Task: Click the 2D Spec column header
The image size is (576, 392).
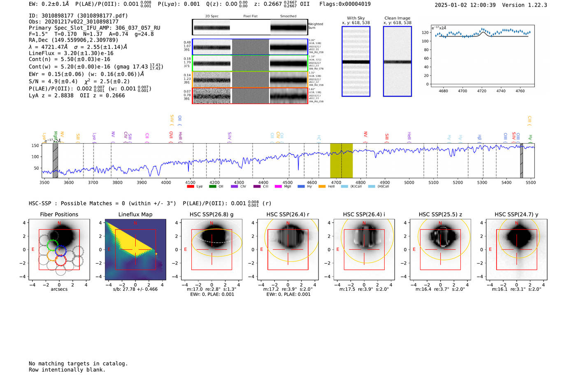Action: pos(212,16)
